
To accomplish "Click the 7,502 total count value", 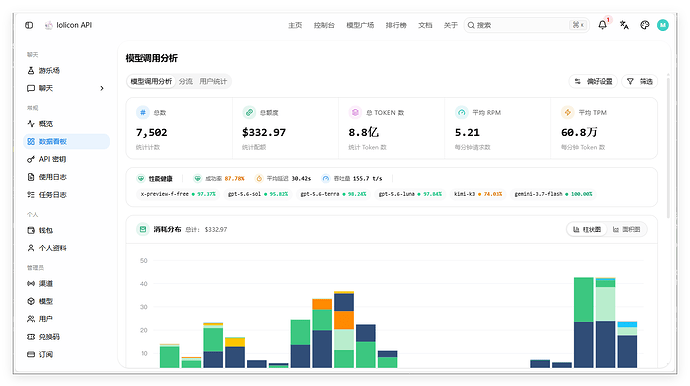I will point(151,132).
